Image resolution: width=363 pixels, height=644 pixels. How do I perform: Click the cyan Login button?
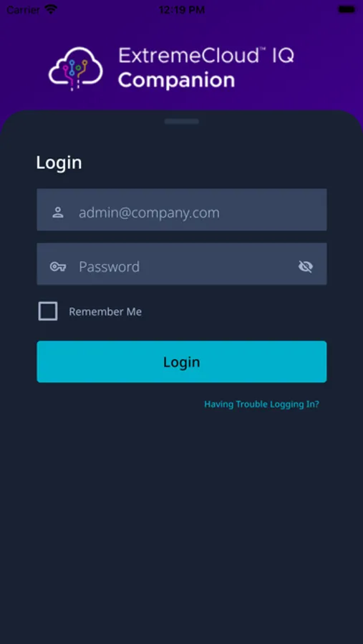182,361
